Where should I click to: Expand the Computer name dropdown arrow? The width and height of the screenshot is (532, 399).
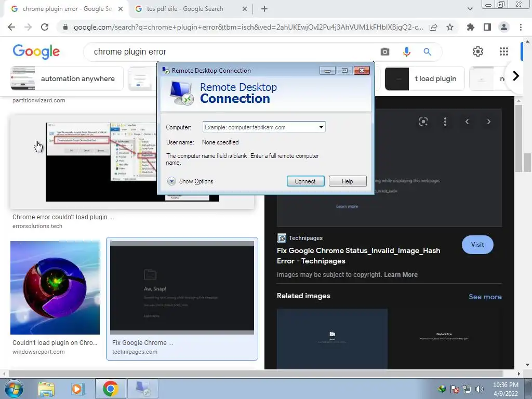pos(321,127)
